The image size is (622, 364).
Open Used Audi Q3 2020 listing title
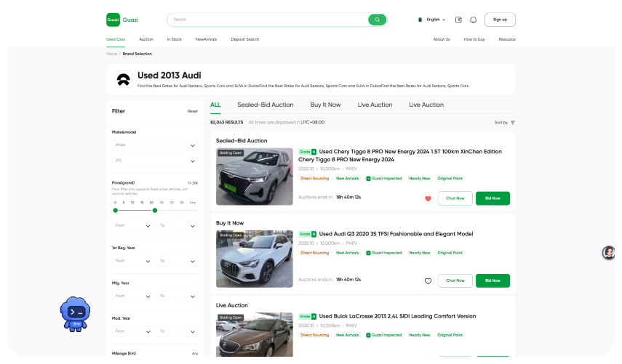tap(396, 234)
